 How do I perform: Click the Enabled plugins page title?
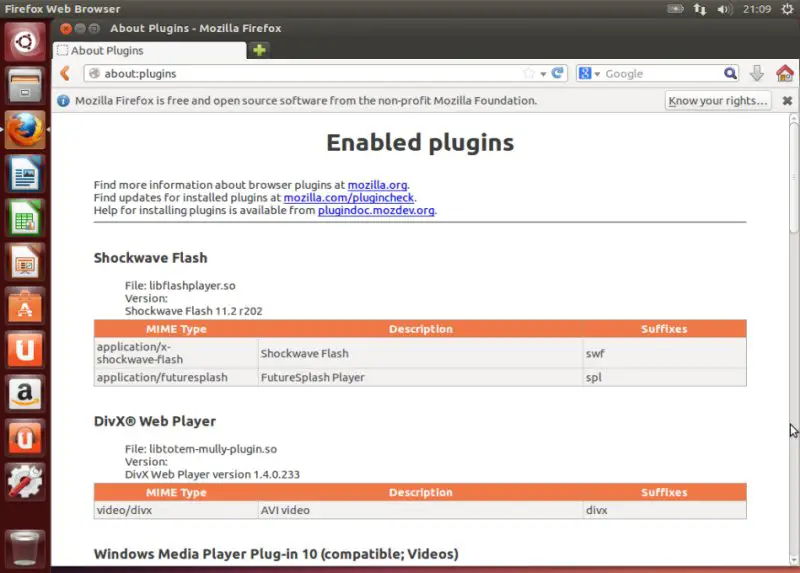click(420, 142)
